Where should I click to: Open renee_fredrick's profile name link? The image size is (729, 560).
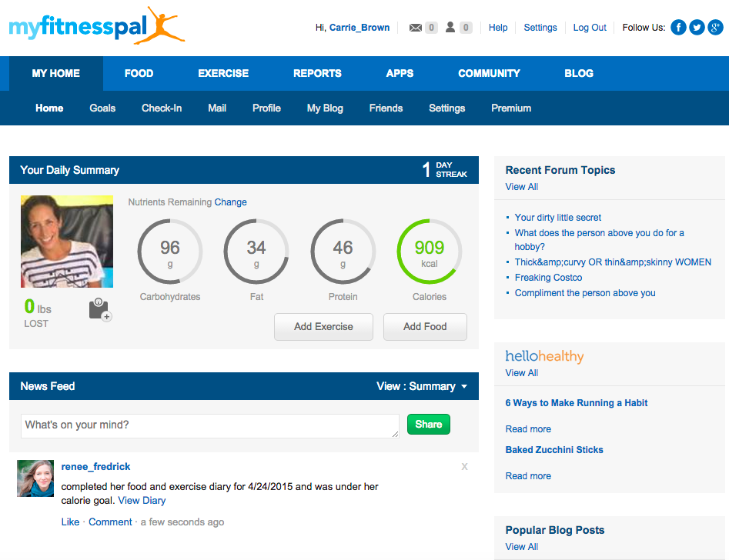point(95,467)
